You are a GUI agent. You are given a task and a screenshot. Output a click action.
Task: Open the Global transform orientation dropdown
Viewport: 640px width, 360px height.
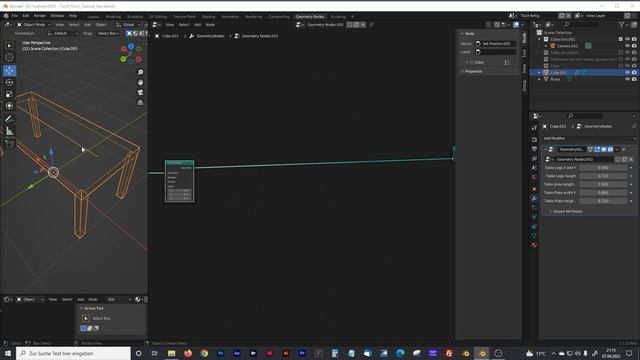click(x=128, y=25)
